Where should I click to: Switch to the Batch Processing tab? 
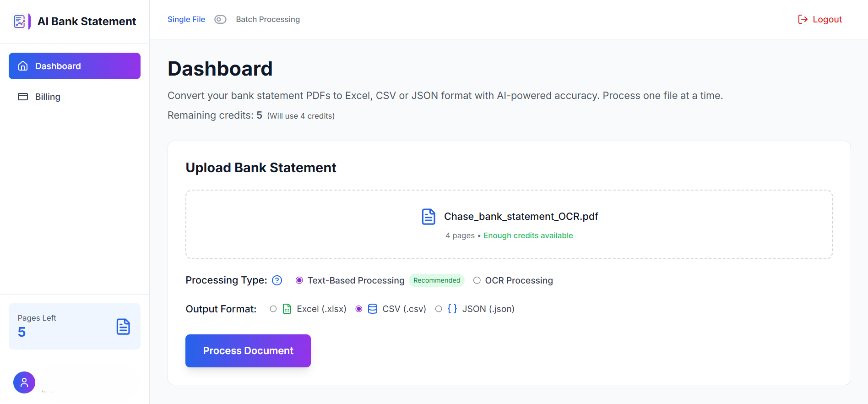[x=268, y=19]
